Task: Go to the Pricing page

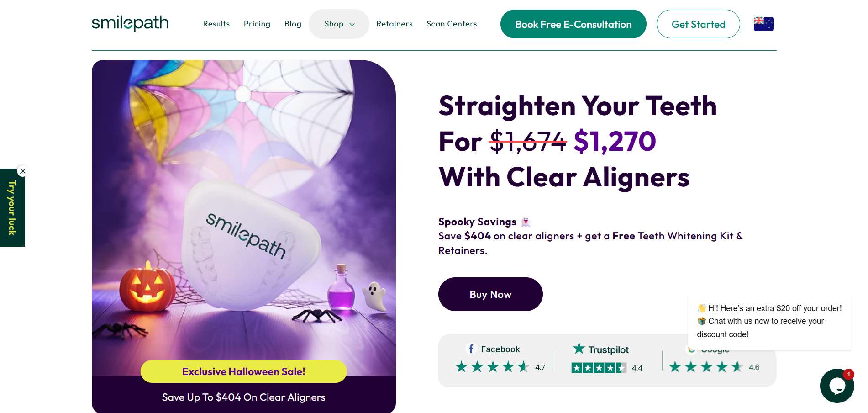Action: click(257, 24)
